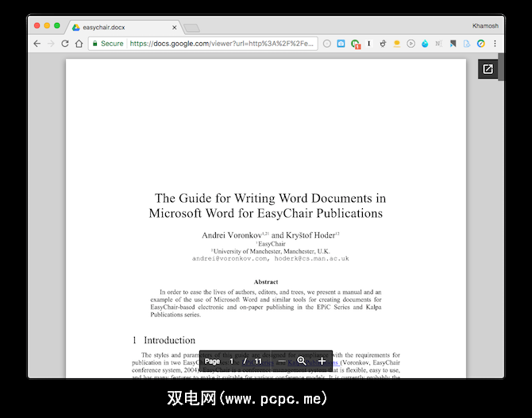This screenshot has width=532, height=418.
Task: Go back using the browser back arrow
Action: (x=37, y=44)
